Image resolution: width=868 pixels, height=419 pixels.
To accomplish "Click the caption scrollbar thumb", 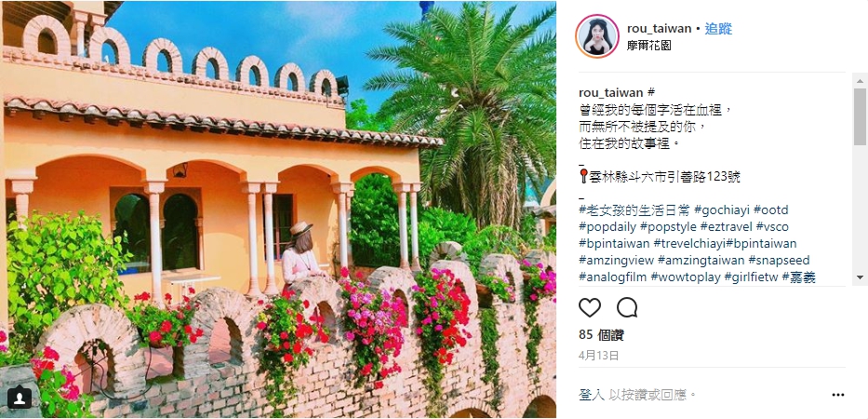I will tap(859, 117).
